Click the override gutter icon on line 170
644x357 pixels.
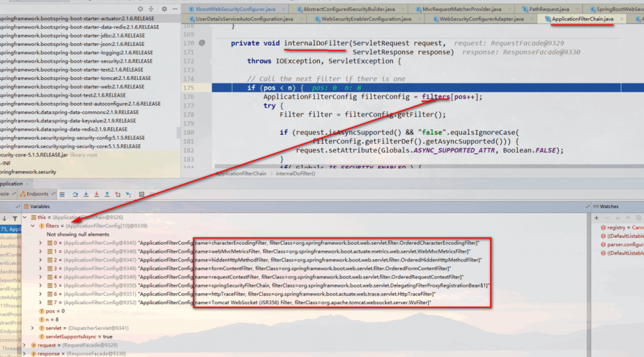click(x=202, y=43)
